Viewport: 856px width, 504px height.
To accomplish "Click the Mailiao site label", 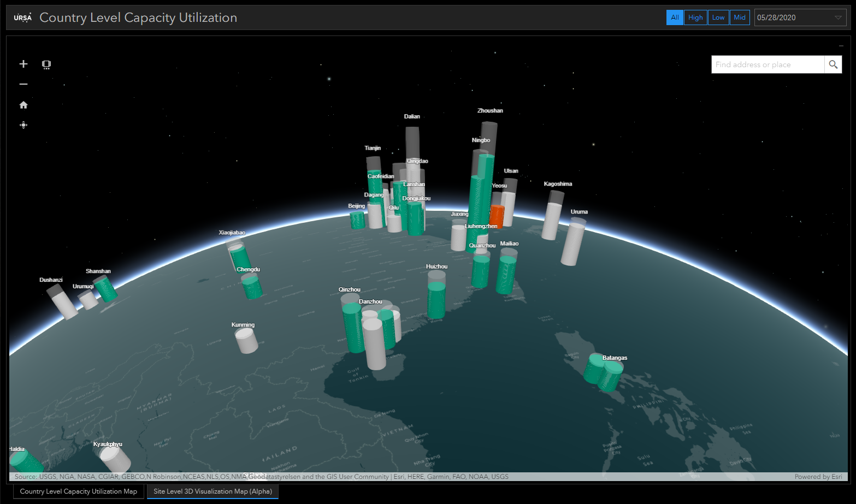I will pyautogui.click(x=509, y=244).
